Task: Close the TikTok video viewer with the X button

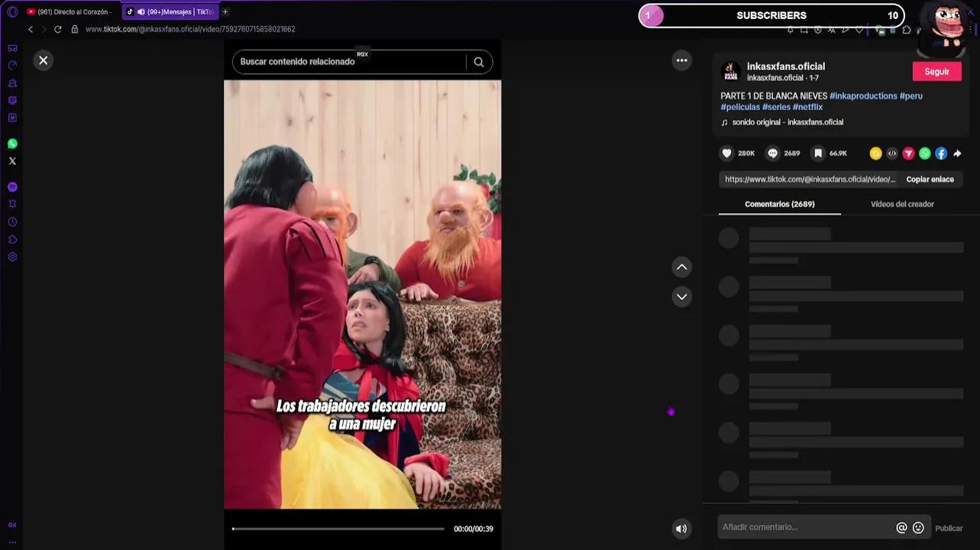Action: (x=44, y=60)
